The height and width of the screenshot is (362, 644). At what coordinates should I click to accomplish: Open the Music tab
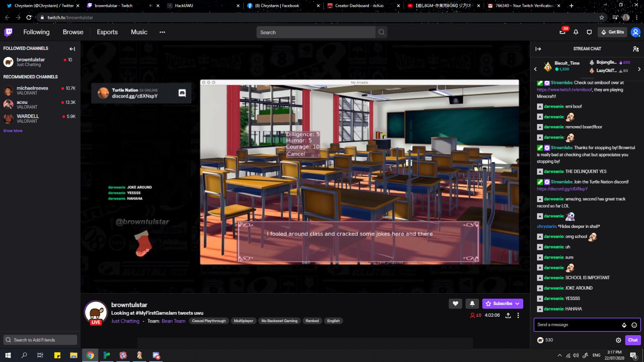click(x=139, y=32)
